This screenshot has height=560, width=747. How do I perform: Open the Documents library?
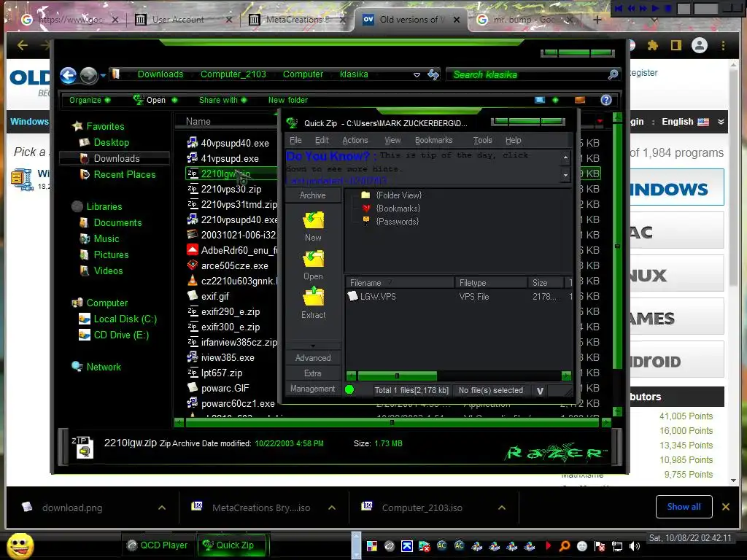pos(117,222)
